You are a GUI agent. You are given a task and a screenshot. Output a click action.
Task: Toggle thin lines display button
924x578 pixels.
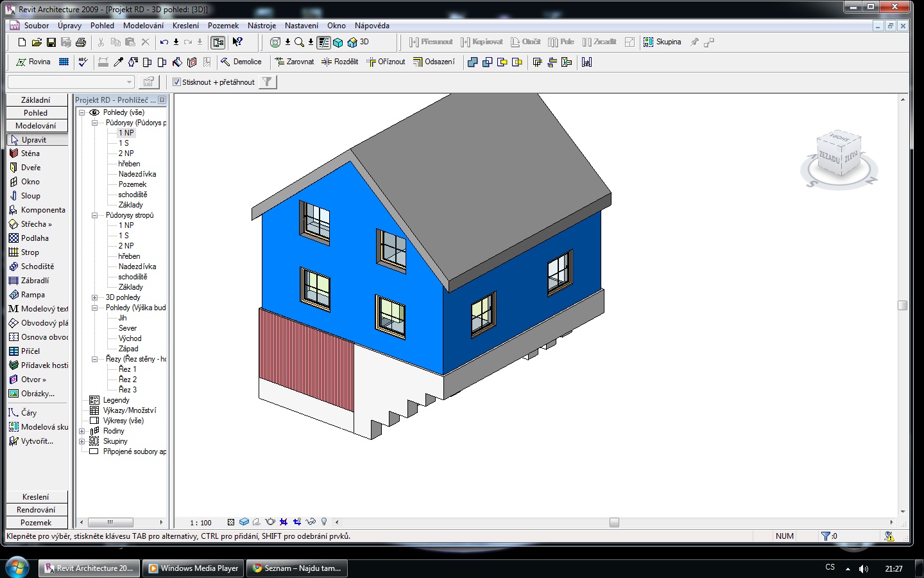324,42
